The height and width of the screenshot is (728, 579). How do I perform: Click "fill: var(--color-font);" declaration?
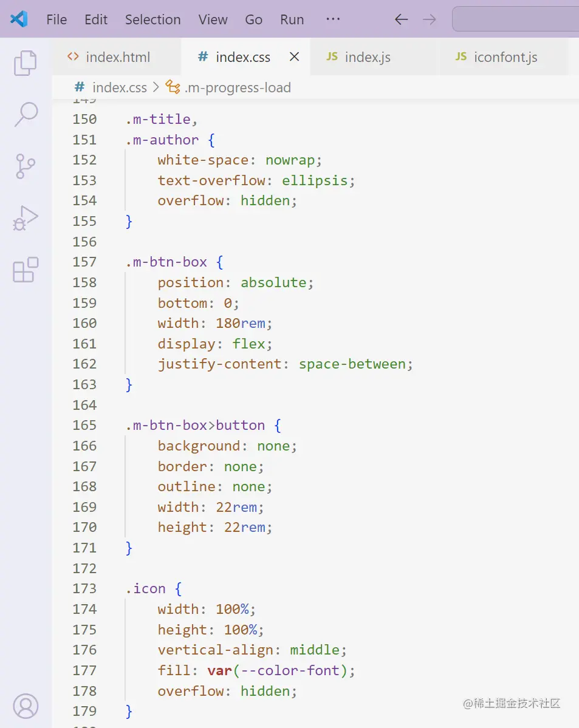click(256, 670)
